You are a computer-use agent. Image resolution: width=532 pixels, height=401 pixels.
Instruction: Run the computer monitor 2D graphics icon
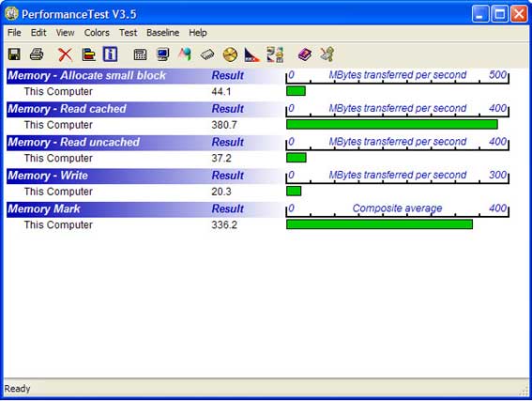coord(163,54)
